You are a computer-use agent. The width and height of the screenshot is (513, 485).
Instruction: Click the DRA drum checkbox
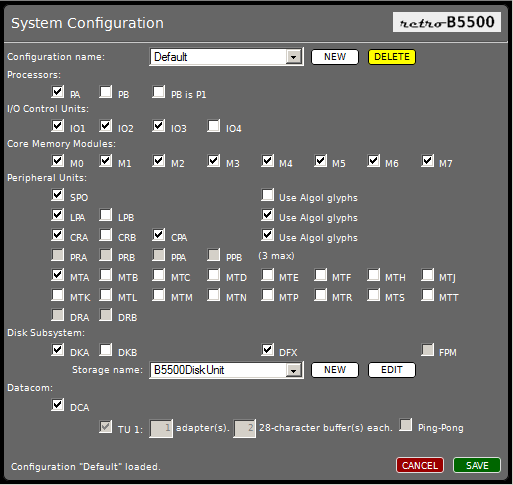click(58, 315)
